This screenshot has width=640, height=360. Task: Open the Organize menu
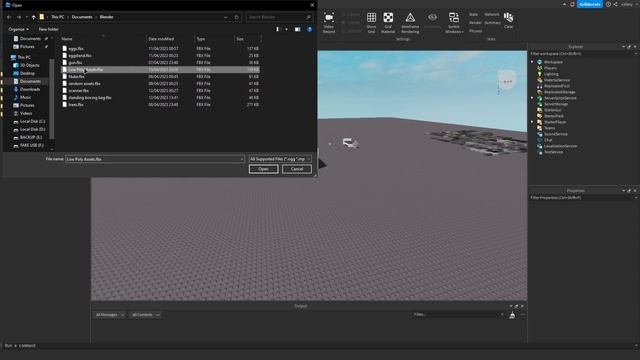(18, 29)
